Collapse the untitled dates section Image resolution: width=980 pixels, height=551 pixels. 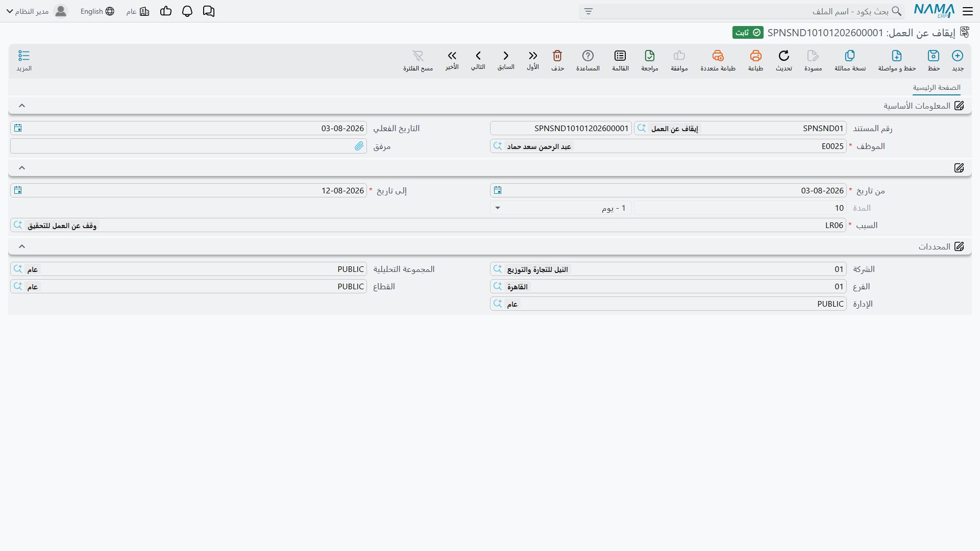[x=22, y=168]
